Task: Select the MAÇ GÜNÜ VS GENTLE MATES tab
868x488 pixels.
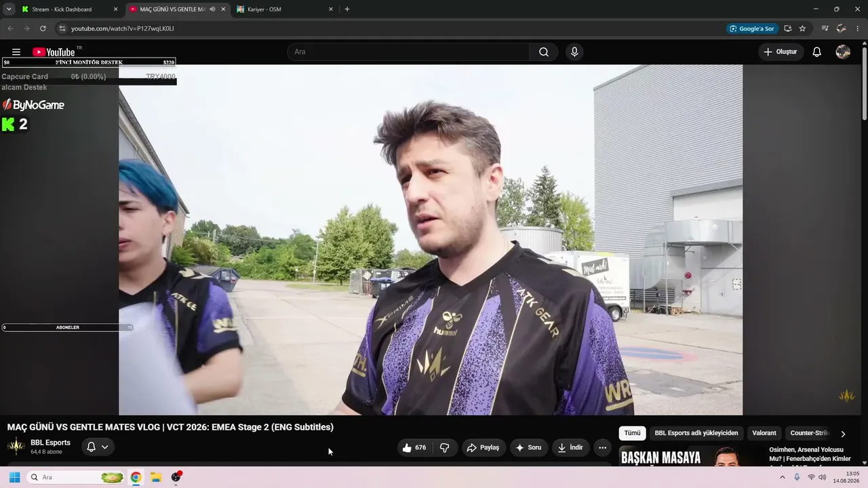Action: tap(172, 9)
